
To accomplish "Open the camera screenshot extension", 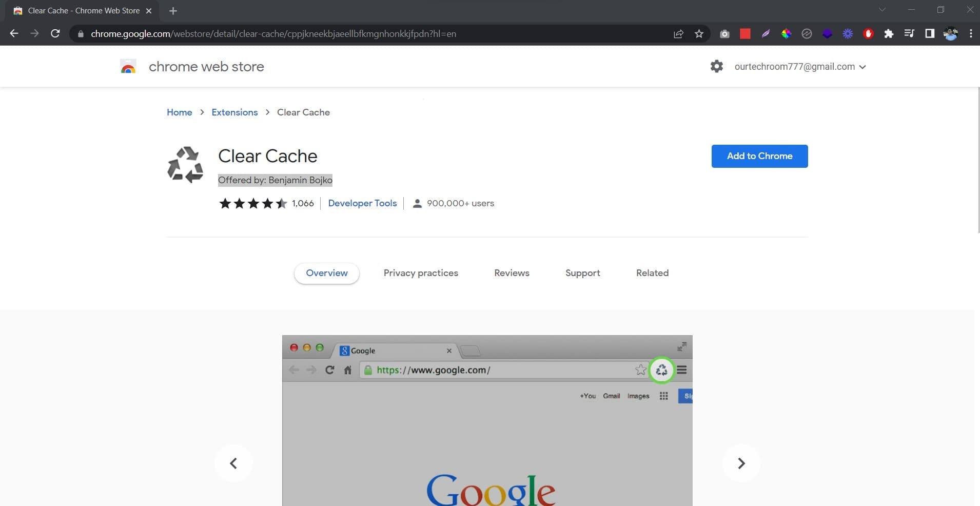I will [x=724, y=34].
